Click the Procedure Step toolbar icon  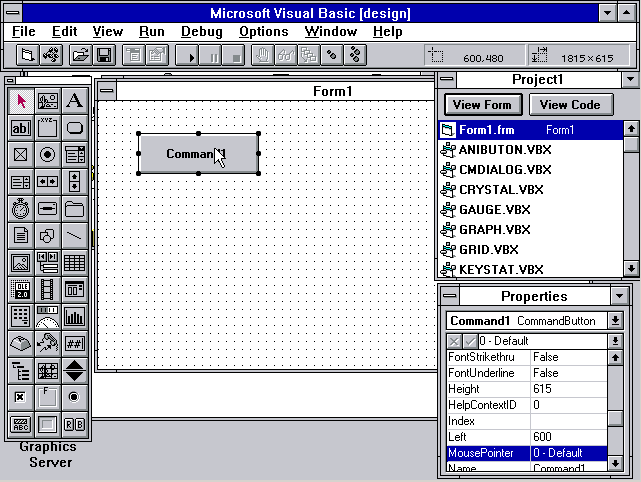(x=355, y=55)
